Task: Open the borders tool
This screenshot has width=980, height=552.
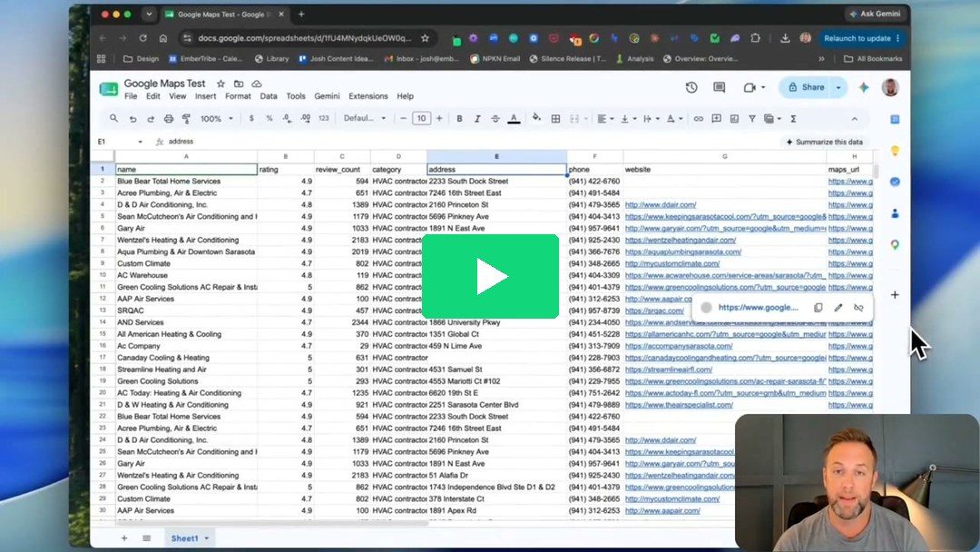Action: pyautogui.click(x=555, y=119)
